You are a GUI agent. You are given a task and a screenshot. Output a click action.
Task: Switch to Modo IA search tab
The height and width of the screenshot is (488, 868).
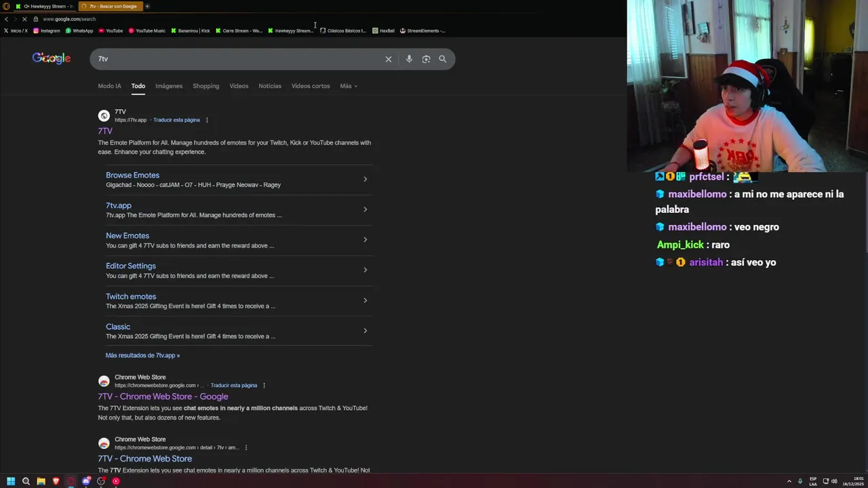[109, 86]
